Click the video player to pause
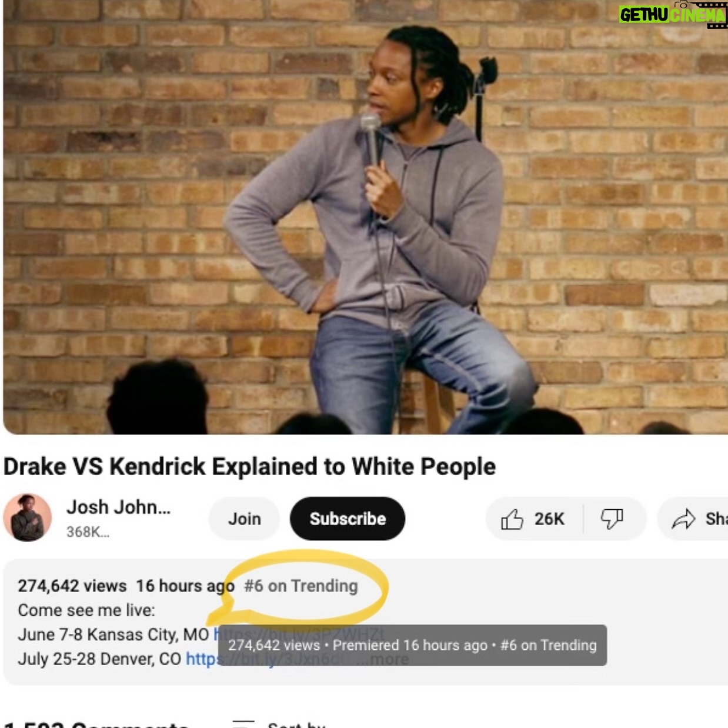Image resolution: width=728 pixels, height=728 pixels. click(x=365, y=217)
